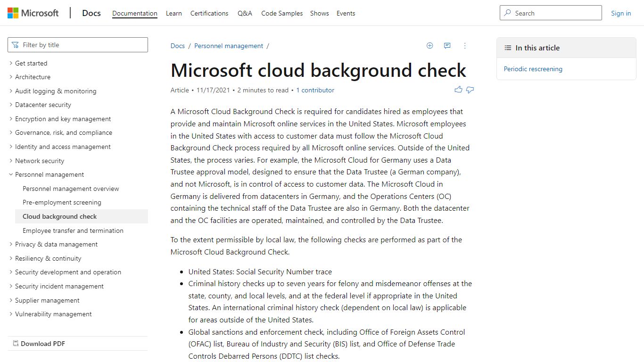Image resolution: width=644 pixels, height=362 pixels.
Task: Open Pre-employment screening page
Action: (62, 202)
